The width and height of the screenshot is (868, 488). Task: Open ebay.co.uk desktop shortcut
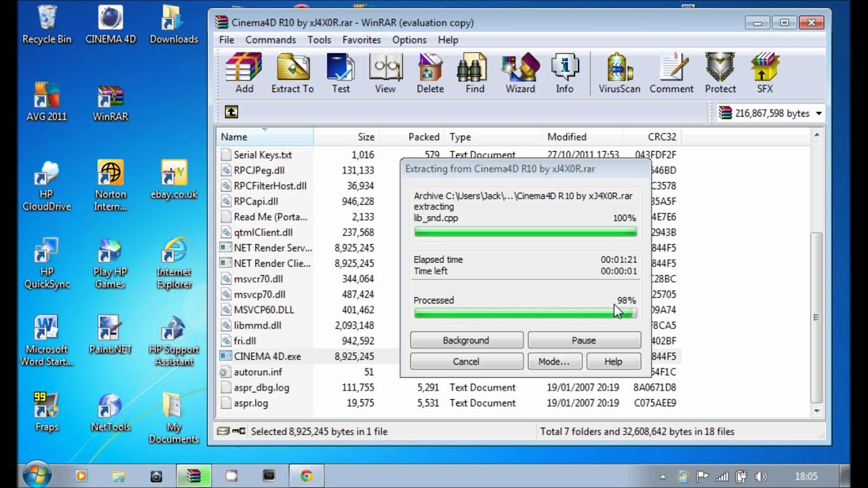174,180
